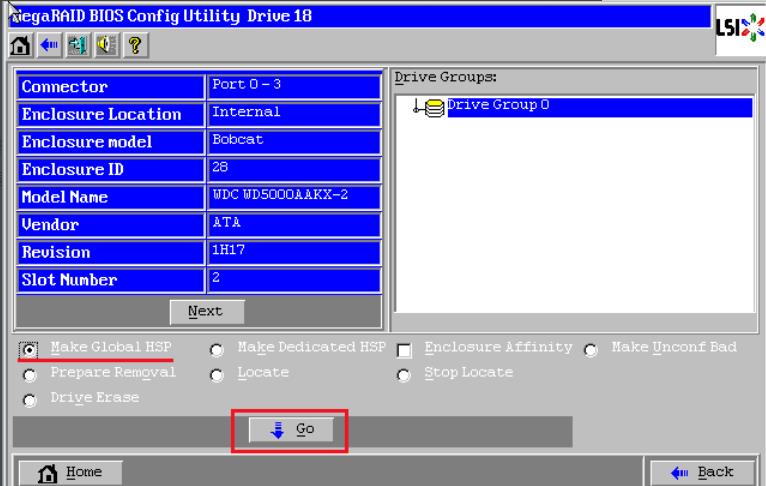
Task: Click the Go button
Action: 291,430
